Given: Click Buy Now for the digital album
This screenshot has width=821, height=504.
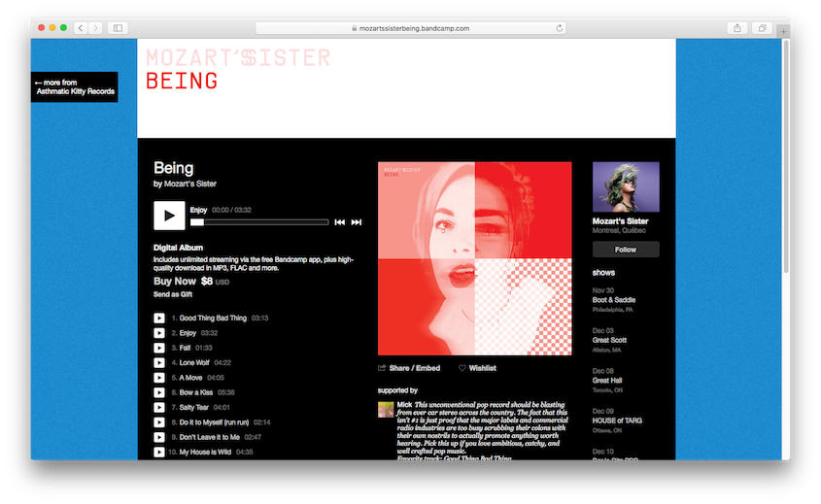Looking at the screenshot, I should click(173, 281).
